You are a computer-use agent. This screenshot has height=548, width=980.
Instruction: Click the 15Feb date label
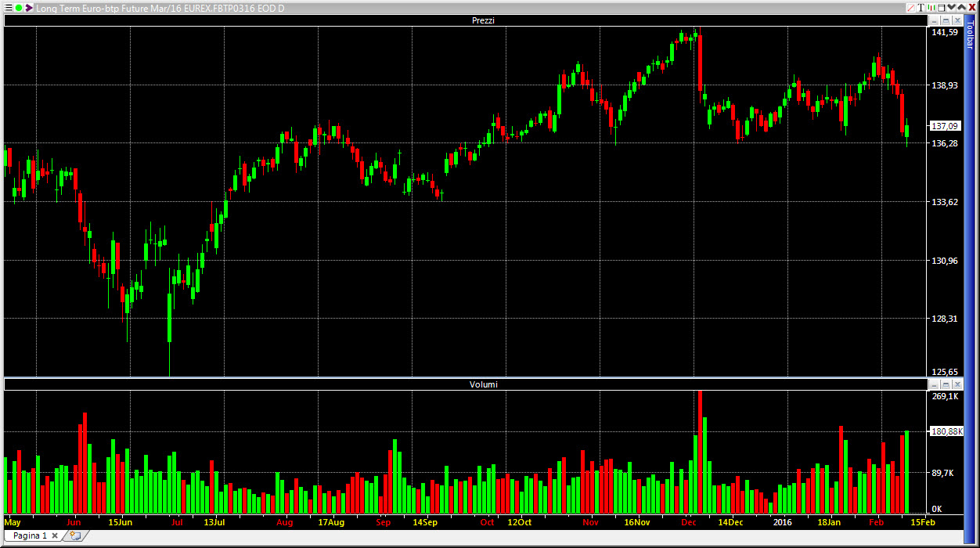pos(922,522)
